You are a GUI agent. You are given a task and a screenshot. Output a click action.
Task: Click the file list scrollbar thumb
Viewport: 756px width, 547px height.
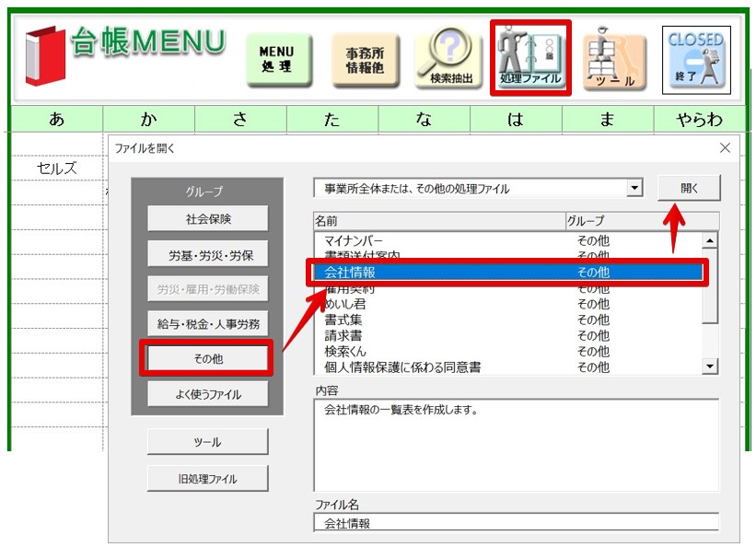tap(710, 285)
